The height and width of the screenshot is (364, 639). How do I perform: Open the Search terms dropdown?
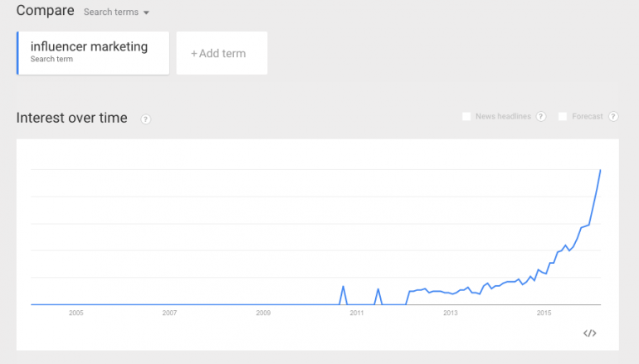116,12
